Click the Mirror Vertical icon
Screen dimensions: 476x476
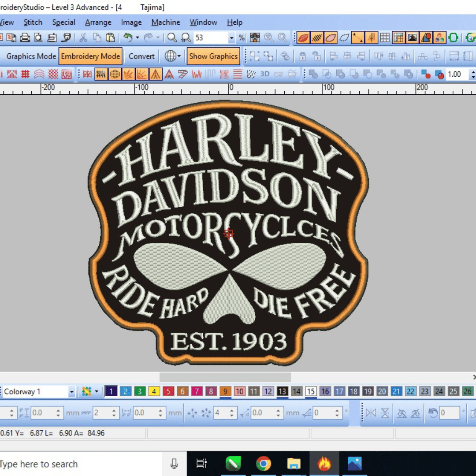pyautogui.click(x=385, y=413)
